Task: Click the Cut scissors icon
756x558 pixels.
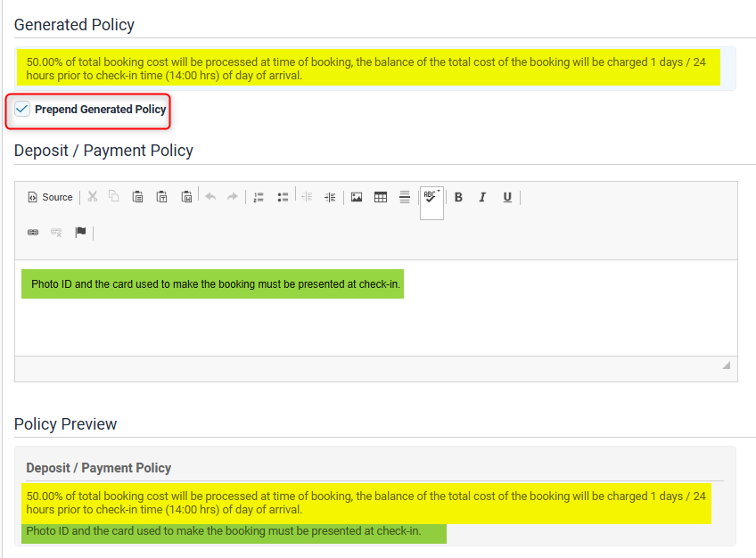Action: click(92, 197)
